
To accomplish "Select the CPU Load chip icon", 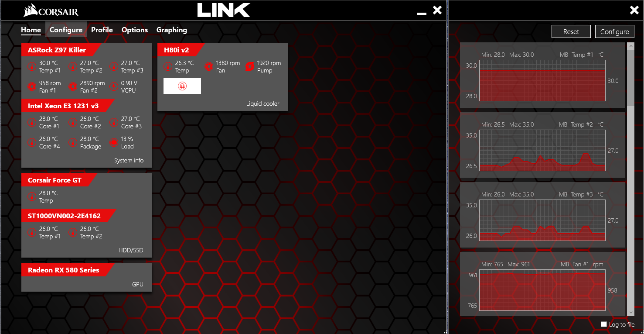I will [x=114, y=142].
